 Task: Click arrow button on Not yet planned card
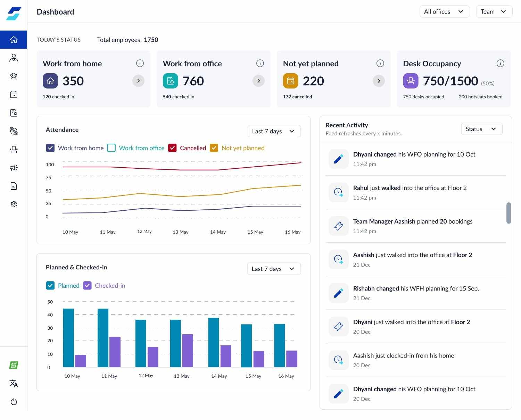click(379, 81)
